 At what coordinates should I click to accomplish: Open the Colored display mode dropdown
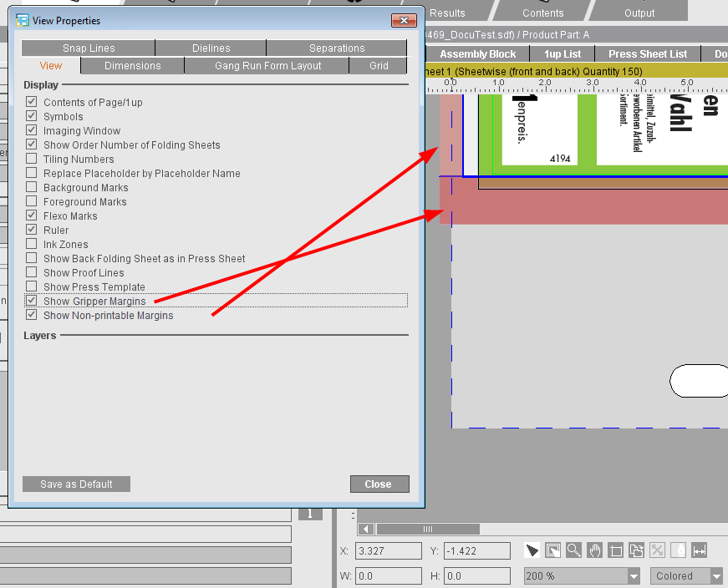[716, 576]
